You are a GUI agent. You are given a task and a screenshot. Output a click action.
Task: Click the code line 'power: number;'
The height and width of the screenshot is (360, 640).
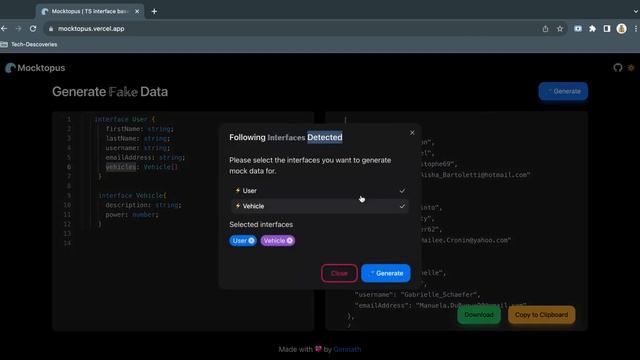[x=131, y=215]
